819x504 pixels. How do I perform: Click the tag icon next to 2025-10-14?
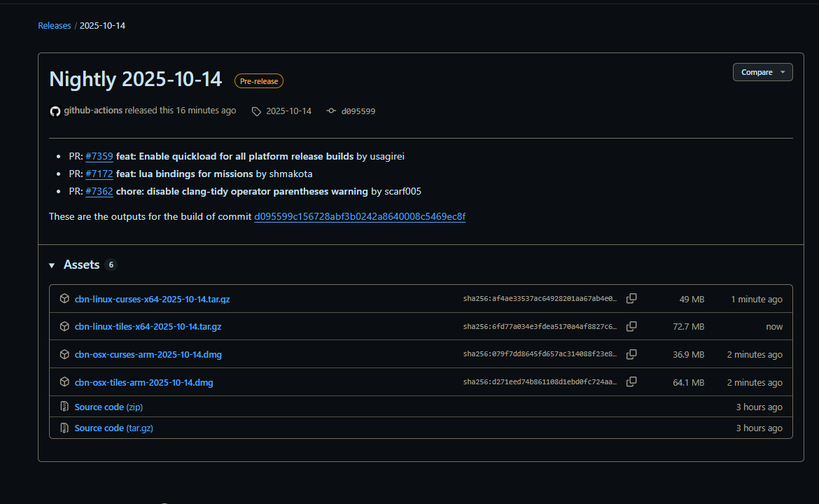pyautogui.click(x=256, y=111)
